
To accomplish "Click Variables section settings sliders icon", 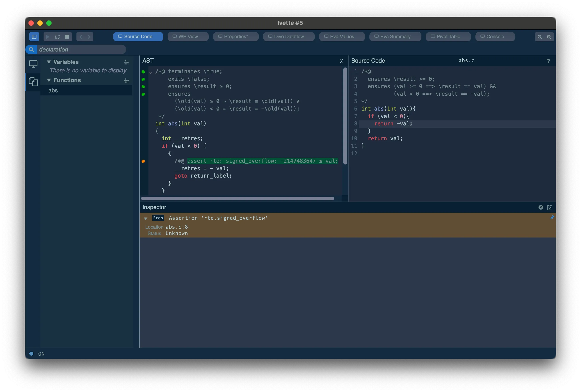I will 126,62.
